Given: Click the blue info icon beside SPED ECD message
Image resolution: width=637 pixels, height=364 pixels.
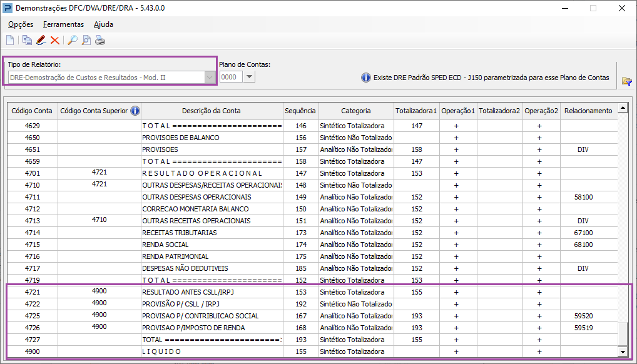Looking at the screenshot, I should pos(366,78).
